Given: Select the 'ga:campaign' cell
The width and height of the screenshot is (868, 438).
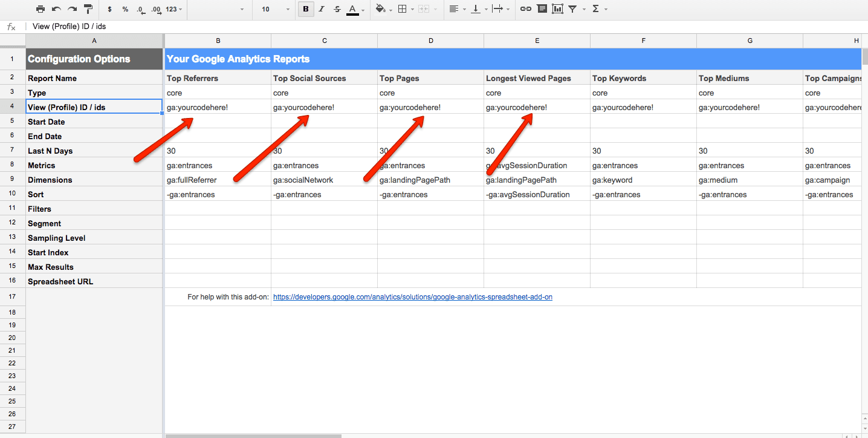Looking at the screenshot, I should click(x=832, y=180).
